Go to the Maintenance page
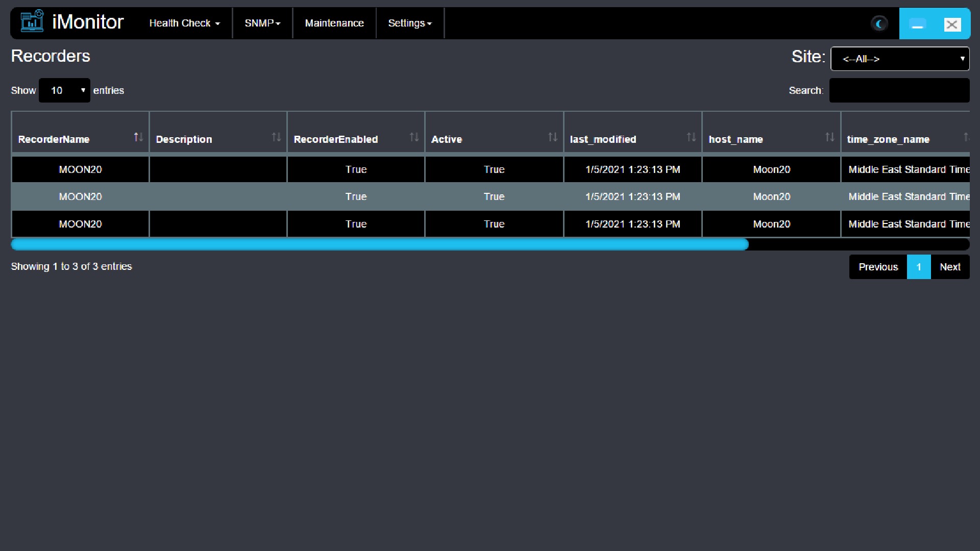Image resolution: width=980 pixels, height=551 pixels. coord(334,23)
